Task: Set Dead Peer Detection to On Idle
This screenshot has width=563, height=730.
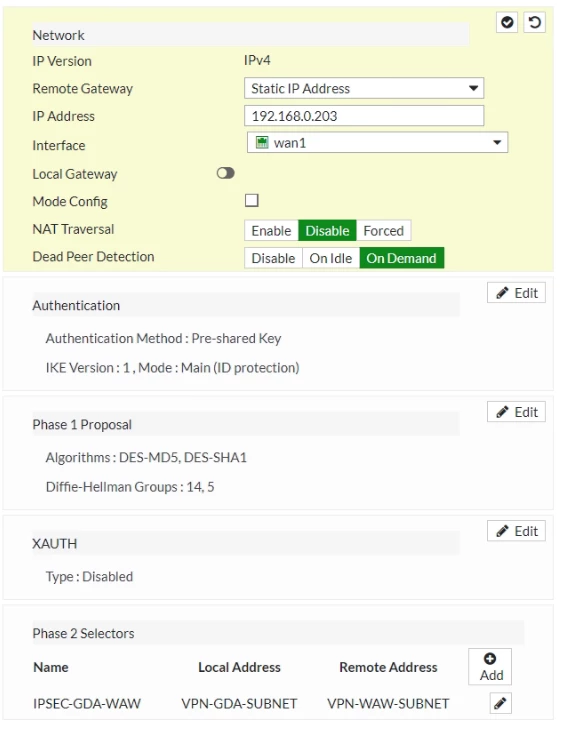Action: point(331,258)
